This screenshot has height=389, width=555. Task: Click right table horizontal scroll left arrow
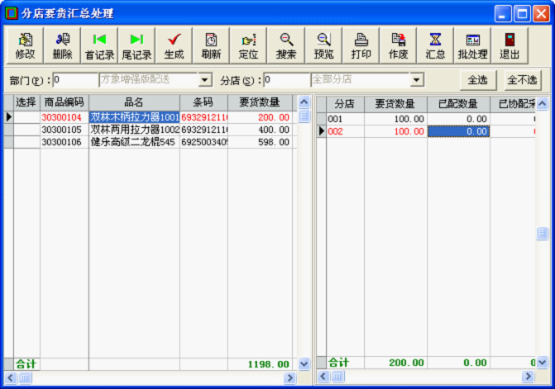point(323,376)
